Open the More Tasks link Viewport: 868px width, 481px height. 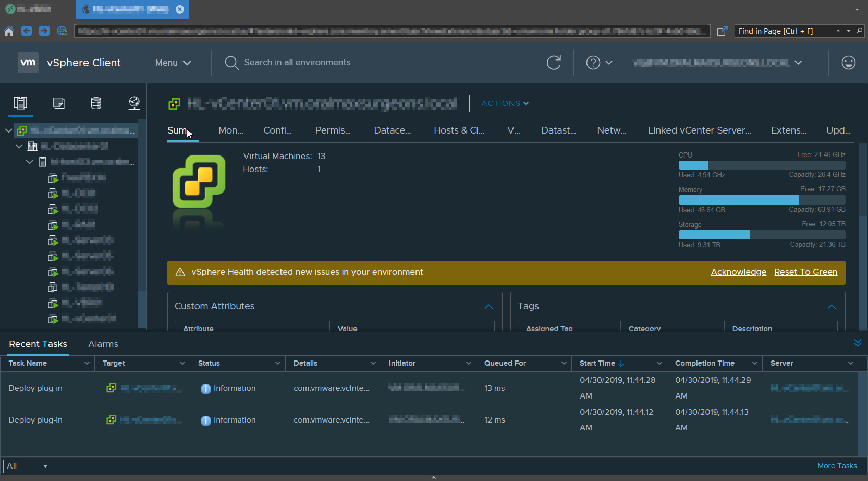[x=837, y=466]
